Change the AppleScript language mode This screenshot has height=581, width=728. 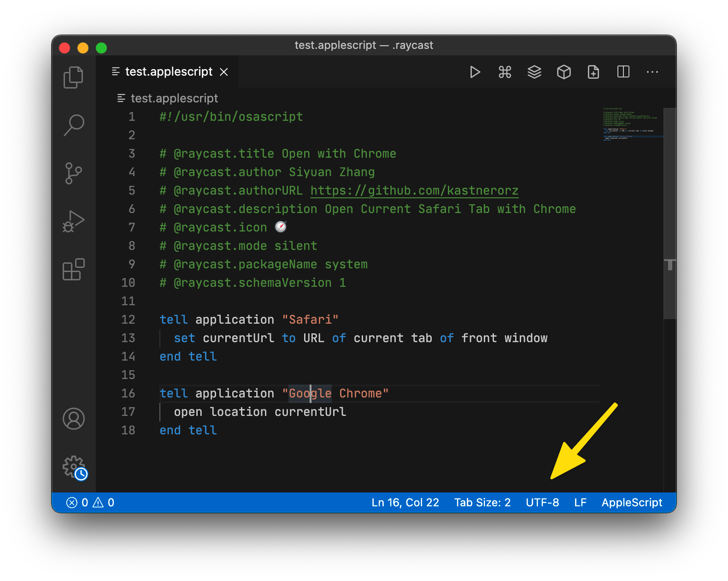point(632,503)
